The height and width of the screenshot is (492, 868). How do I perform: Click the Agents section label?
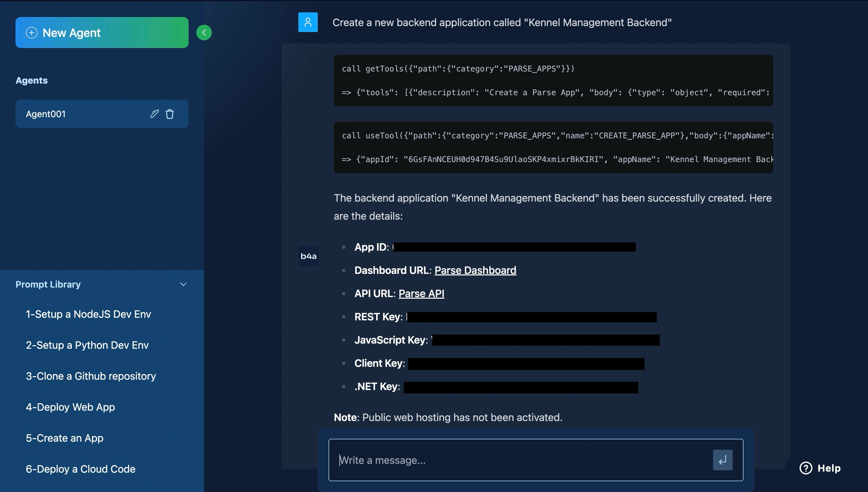click(x=32, y=80)
